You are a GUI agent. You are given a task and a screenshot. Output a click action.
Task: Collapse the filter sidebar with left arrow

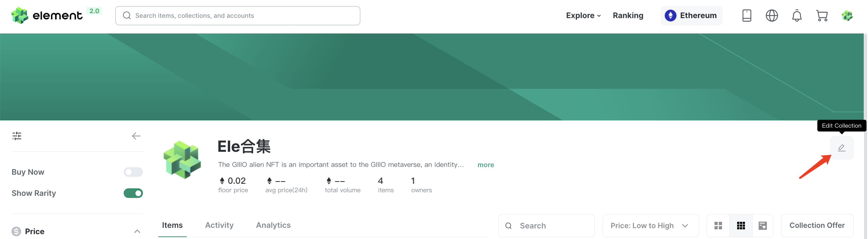(x=136, y=136)
